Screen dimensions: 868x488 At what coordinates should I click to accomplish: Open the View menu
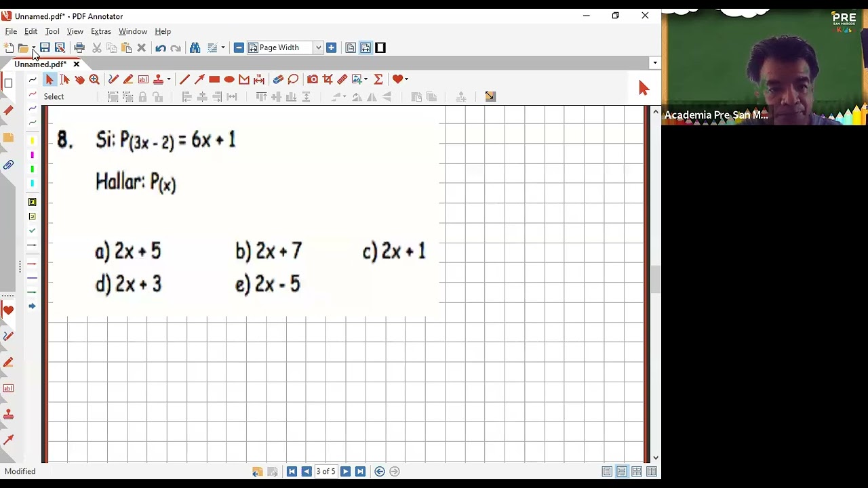(x=75, y=31)
